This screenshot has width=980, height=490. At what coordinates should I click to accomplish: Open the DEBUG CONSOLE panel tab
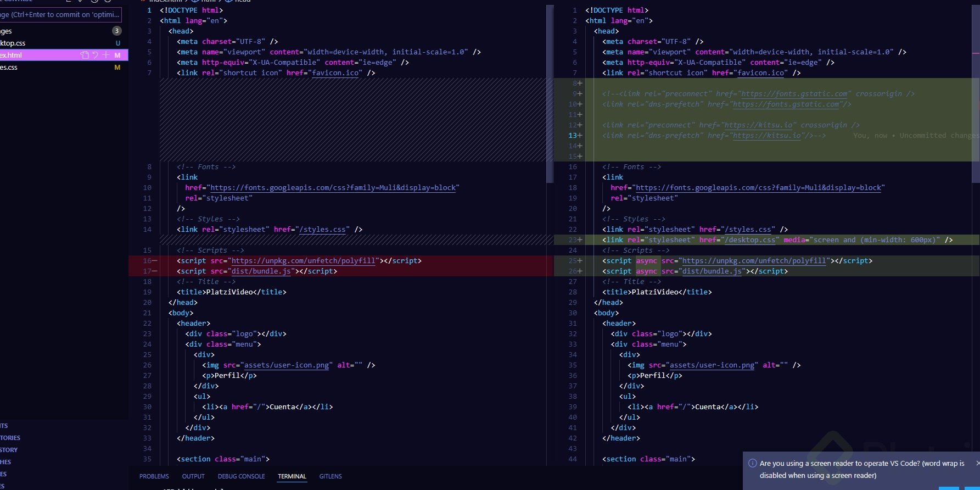point(241,476)
